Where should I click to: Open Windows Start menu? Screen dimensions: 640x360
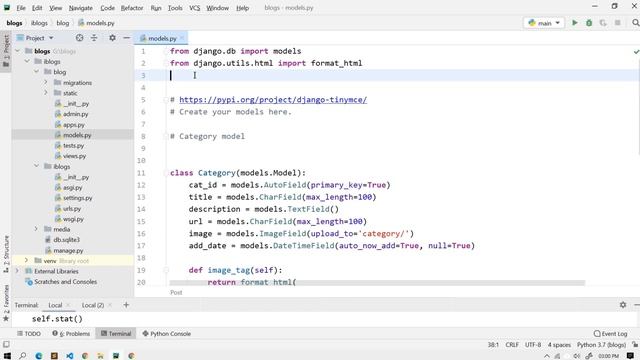pyautogui.click(x=7, y=356)
